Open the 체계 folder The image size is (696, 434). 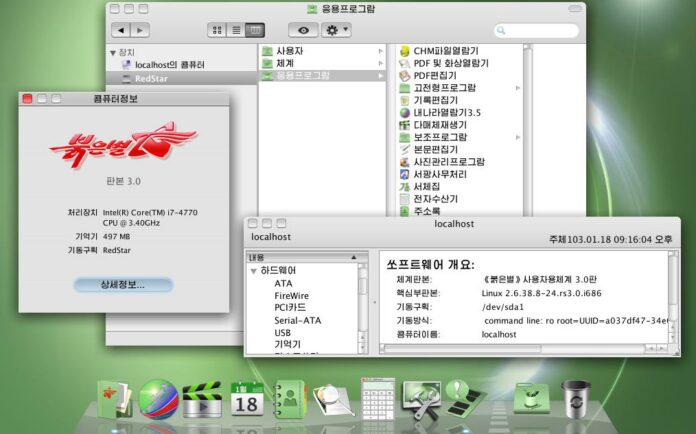tap(285, 63)
